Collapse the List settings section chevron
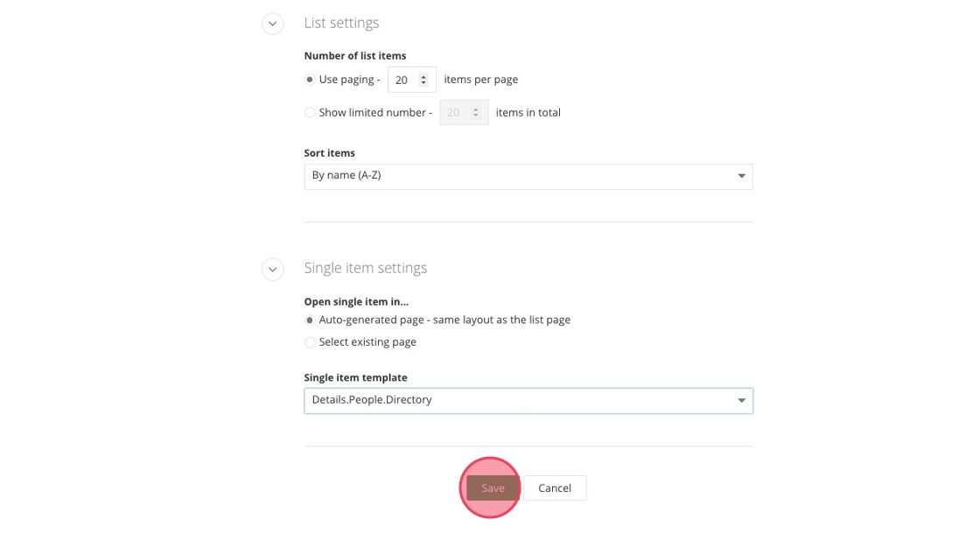980x548 pixels. (x=272, y=24)
